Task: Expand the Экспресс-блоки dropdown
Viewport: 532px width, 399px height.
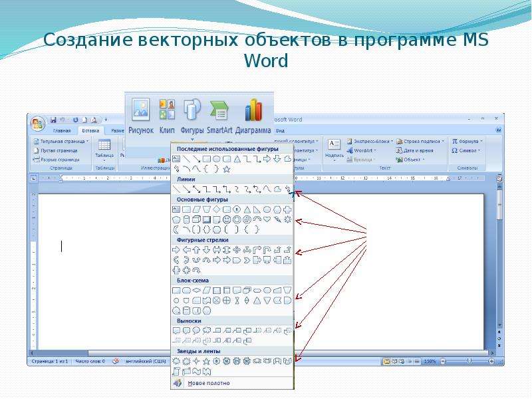Action: pos(370,141)
